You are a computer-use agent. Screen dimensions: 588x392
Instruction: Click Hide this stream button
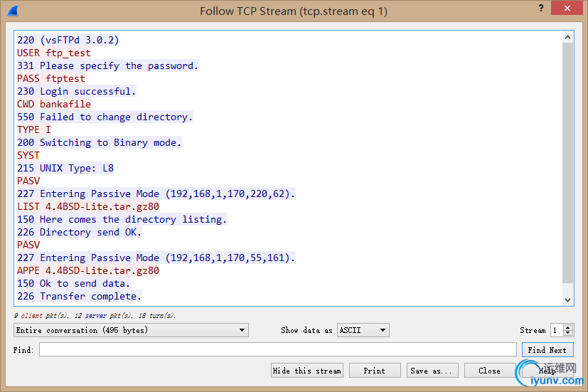tap(306, 371)
